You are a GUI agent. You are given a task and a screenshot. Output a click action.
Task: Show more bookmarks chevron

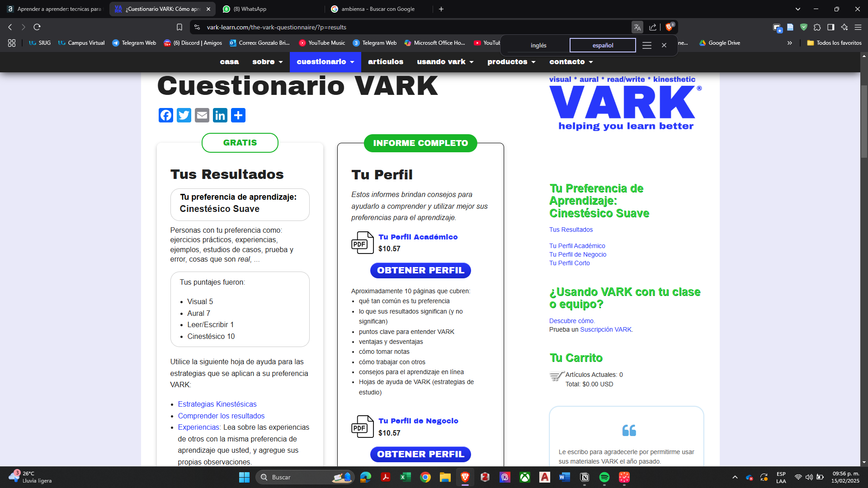point(790,43)
